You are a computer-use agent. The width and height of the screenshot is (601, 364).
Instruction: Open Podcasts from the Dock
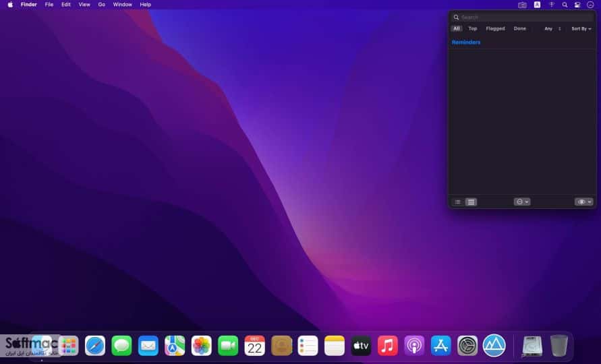click(414, 346)
